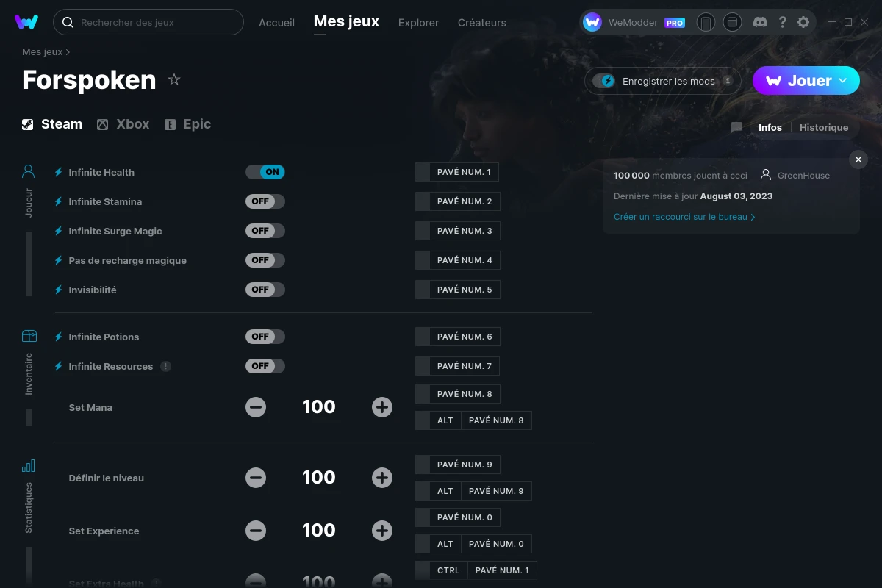Open Mes jeux tab
This screenshot has height=588, width=882.
coord(346,21)
